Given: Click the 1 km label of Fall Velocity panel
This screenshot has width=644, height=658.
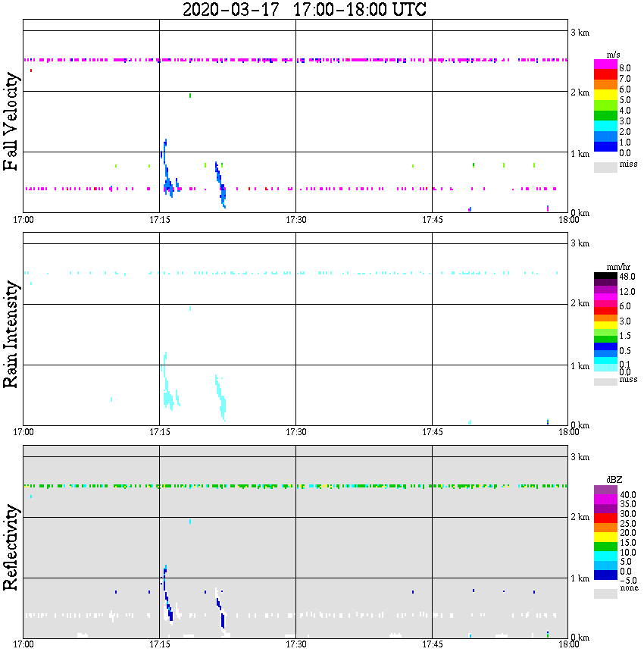Looking at the screenshot, I should [x=580, y=154].
